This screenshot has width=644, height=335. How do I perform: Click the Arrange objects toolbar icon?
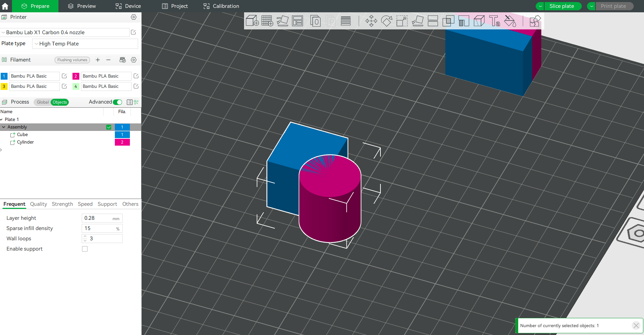(298, 21)
